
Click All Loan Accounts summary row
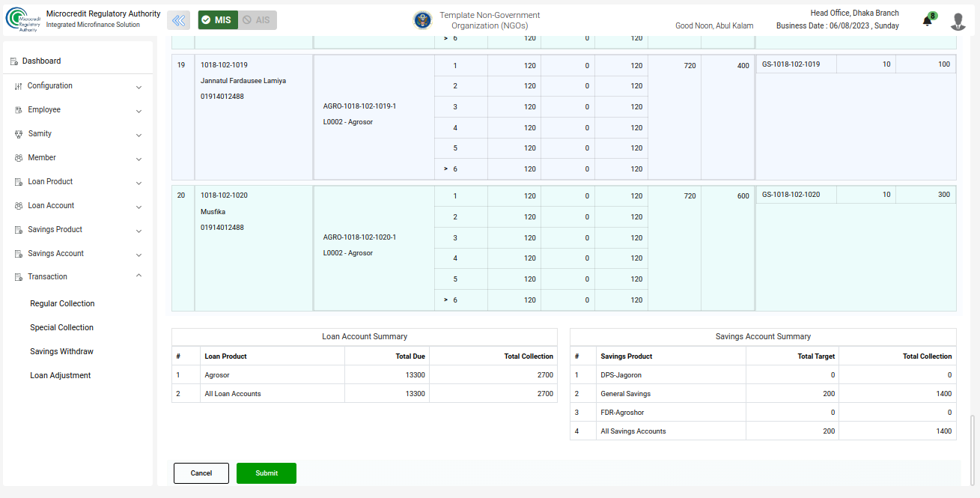pyautogui.click(x=365, y=394)
